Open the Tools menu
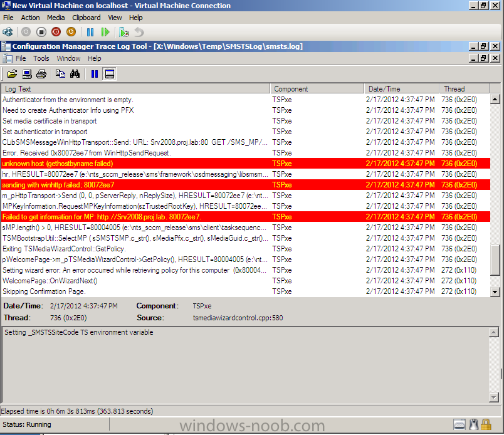Image resolution: width=504 pixels, height=435 pixels. pos(41,58)
